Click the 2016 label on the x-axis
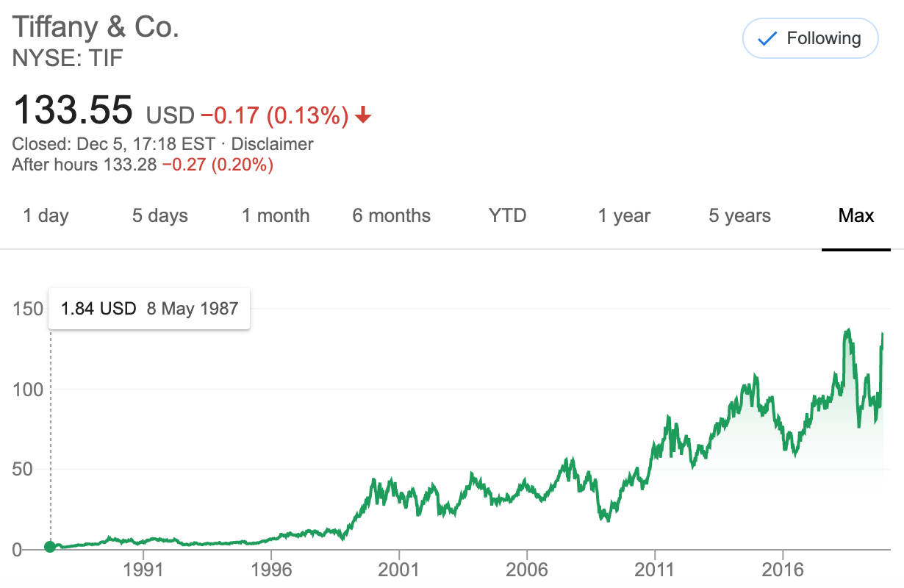The height and width of the screenshot is (588, 904). (x=783, y=571)
